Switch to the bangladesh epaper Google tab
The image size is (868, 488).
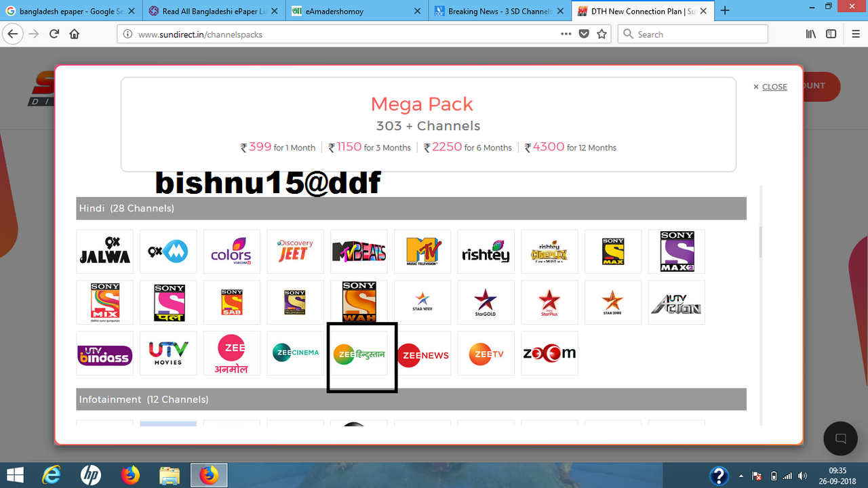pyautogui.click(x=70, y=11)
